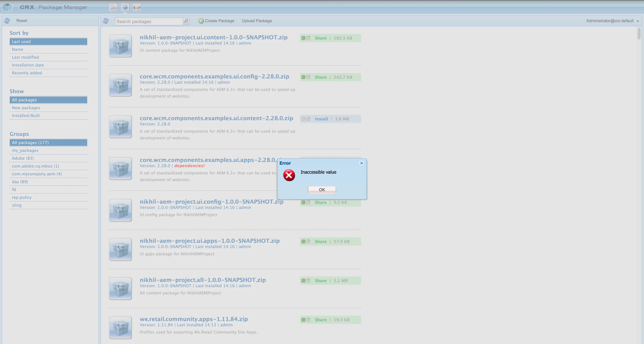Open the Administrator@crx.default dropdown

tap(612, 21)
